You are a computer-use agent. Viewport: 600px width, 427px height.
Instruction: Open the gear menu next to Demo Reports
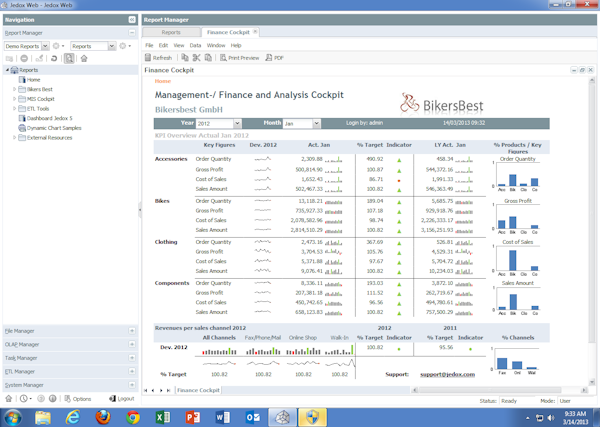pos(58,46)
